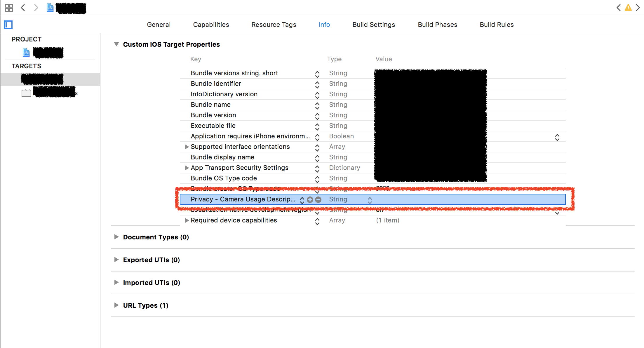The height and width of the screenshot is (348, 644).
Task: Click the navigate back arrow icon
Action: (23, 7)
